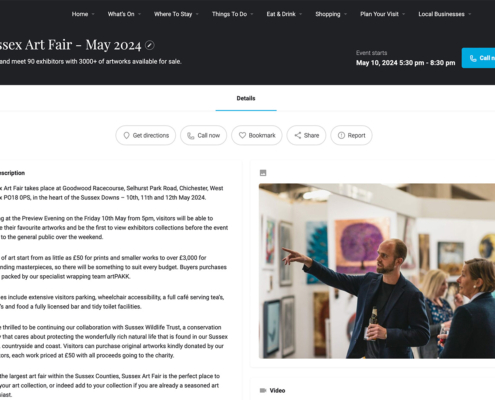Image resolution: width=495 pixels, height=400 pixels.
Task: Open the Shopping dropdown menu
Action: pyautogui.click(x=331, y=14)
